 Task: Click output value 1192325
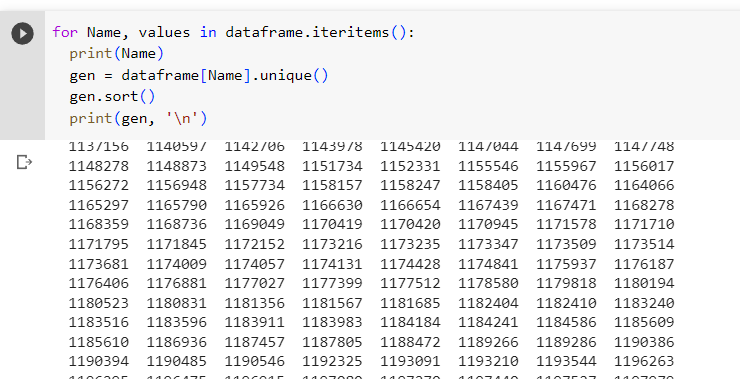coord(332,362)
